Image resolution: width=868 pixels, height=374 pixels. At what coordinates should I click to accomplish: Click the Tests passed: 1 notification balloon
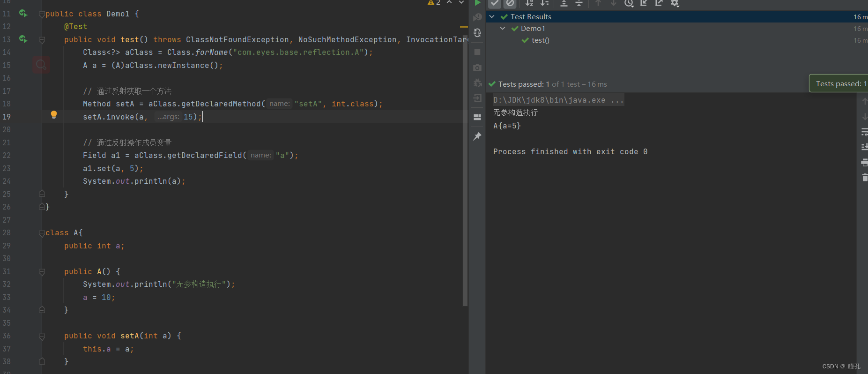(839, 83)
